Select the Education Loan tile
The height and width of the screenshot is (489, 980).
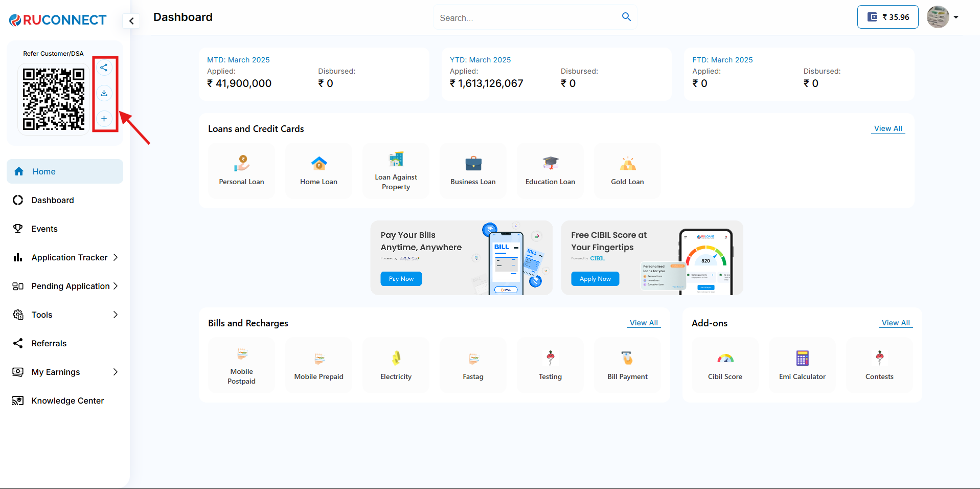click(x=550, y=170)
